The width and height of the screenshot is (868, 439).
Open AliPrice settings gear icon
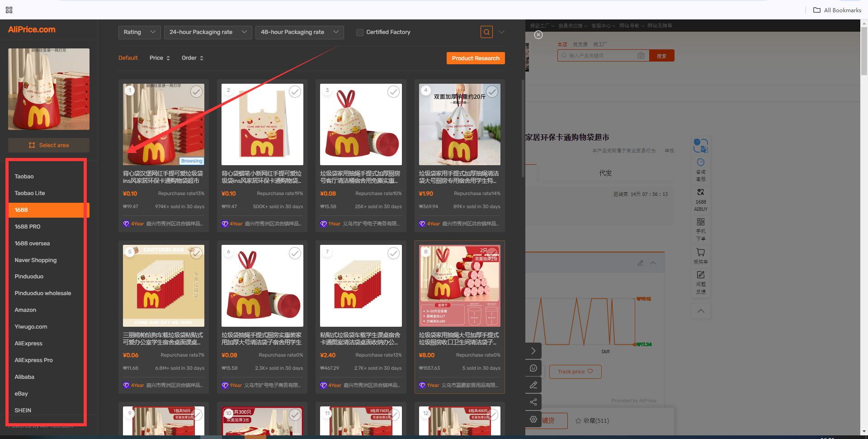coord(533,420)
